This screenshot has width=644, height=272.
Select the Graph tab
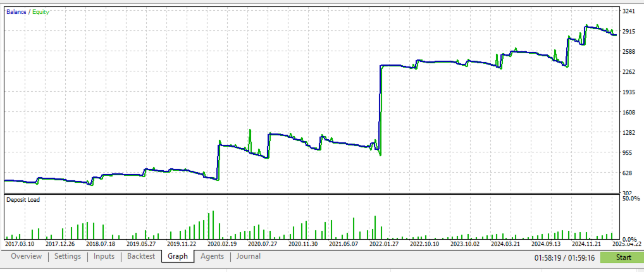coord(178,256)
